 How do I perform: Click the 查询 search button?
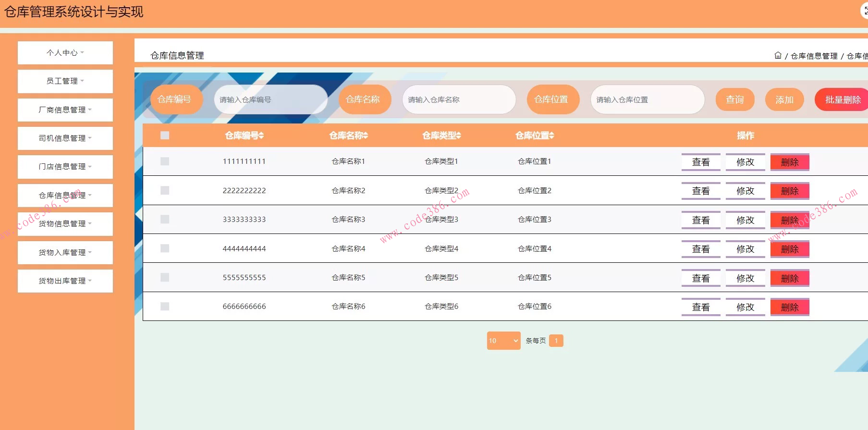734,100
